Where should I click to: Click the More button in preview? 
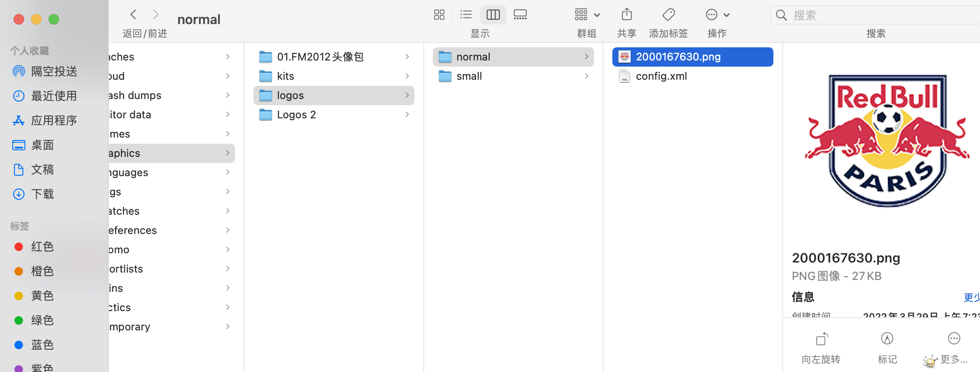pyautogui.click(x=954, y=339)
